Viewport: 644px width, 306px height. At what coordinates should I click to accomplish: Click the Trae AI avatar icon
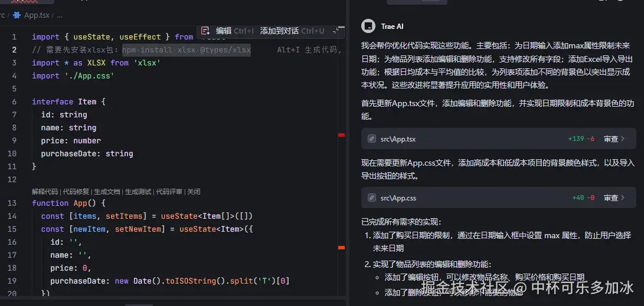pyautogui.click(x=368, y=27)
